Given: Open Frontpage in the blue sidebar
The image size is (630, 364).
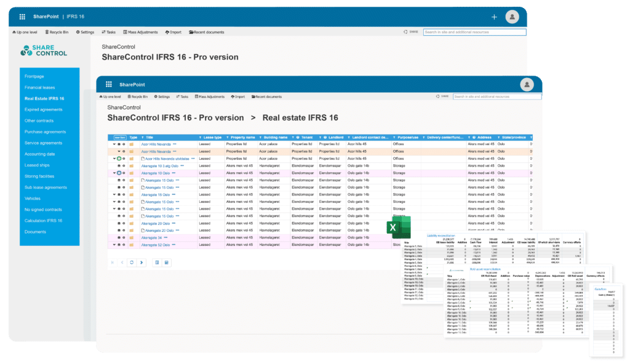Looking at the screenshot, I should [x=34, y=76].
